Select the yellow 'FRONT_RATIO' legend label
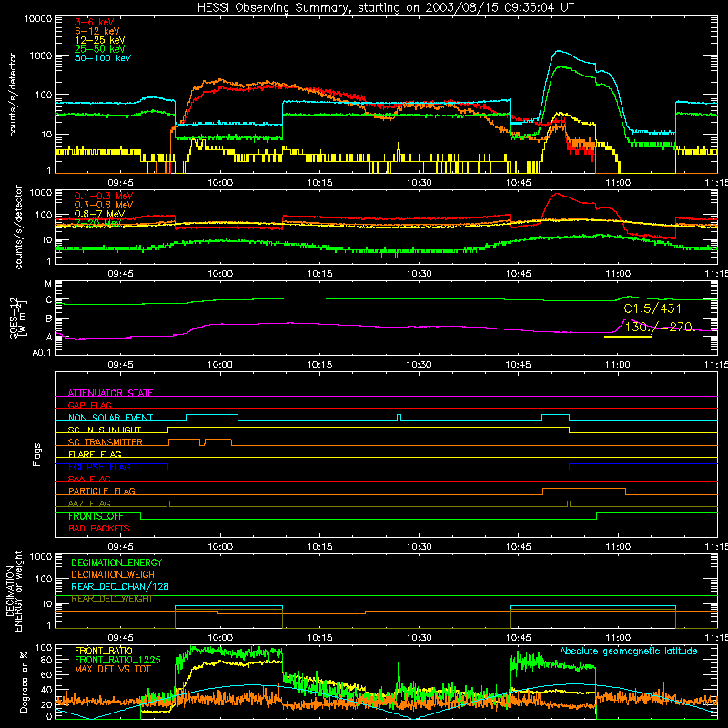Viewport: 728px width, 728px height. coord(104,651)
